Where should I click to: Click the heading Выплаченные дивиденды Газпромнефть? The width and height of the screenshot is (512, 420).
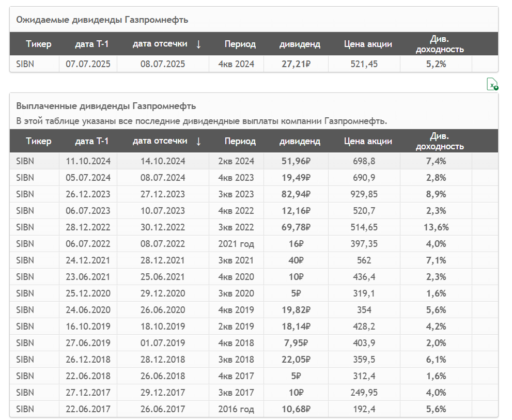click(106, 106)
